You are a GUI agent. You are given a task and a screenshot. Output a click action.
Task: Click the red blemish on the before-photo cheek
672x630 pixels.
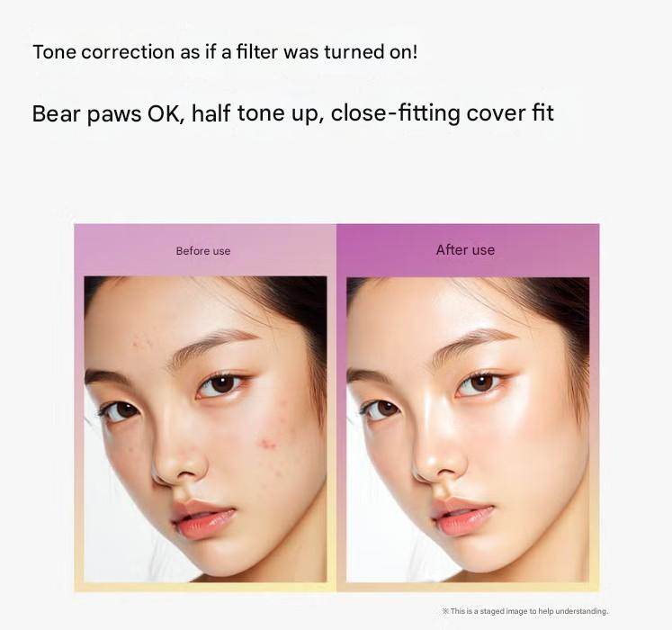tap(269, 444)
